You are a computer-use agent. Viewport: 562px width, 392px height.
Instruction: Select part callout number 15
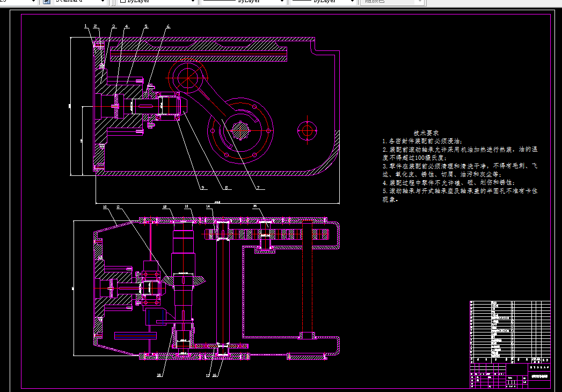click(254, 206)
